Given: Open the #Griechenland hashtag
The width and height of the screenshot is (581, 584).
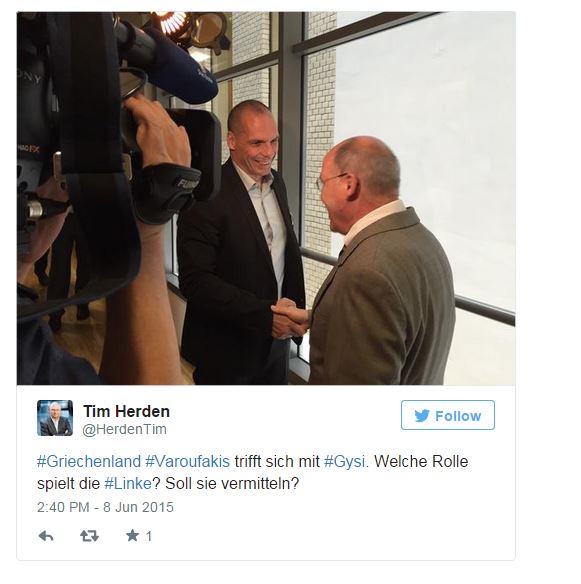Looking at the screenshot, I should (89, 461).
